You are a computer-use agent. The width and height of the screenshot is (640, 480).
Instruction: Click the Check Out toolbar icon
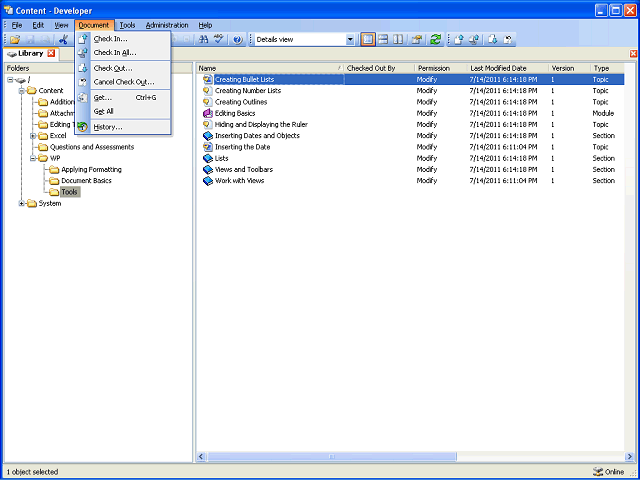[492, 40]
